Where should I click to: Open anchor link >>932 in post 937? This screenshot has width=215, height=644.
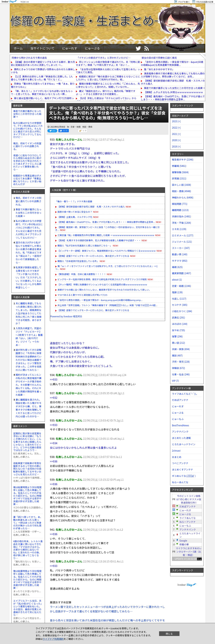54,398
